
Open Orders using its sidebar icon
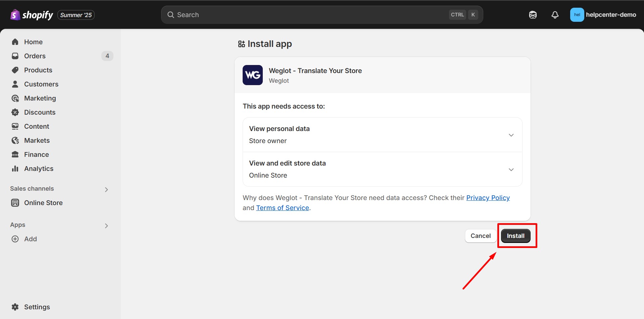pyautogui.click(x=15, y=56)
